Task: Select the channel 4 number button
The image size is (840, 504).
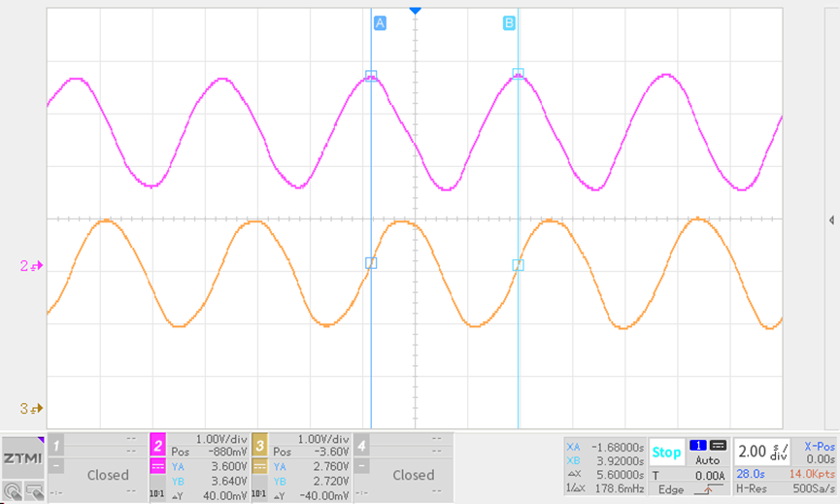Action: [x=361, y=445]
